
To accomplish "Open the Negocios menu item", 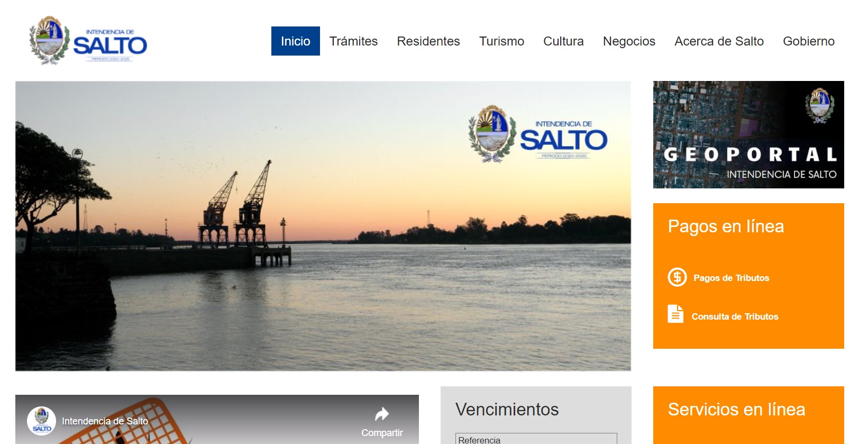I will 629,41.
